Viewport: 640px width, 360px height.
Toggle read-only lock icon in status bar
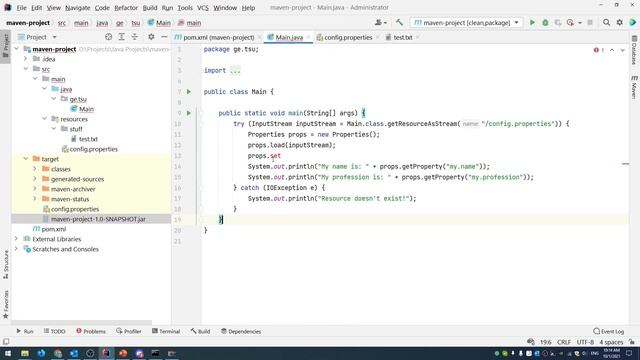click(x=632, y=342)
